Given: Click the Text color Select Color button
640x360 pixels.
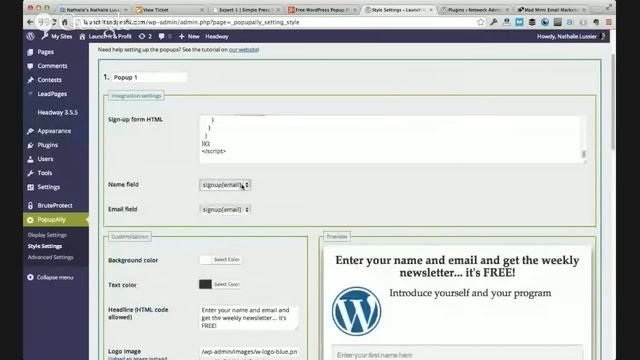Looking at the screenshot, I should pos(227,284).
